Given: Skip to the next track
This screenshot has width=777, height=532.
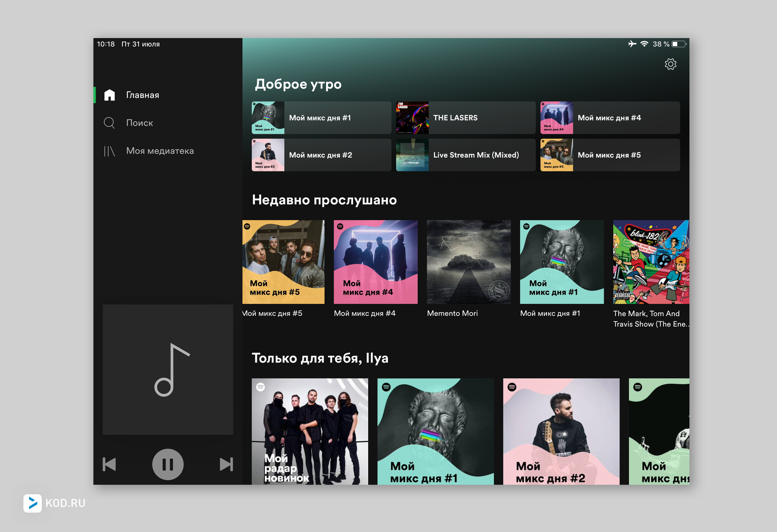Looking at the screenshot, I should (226, 464).
